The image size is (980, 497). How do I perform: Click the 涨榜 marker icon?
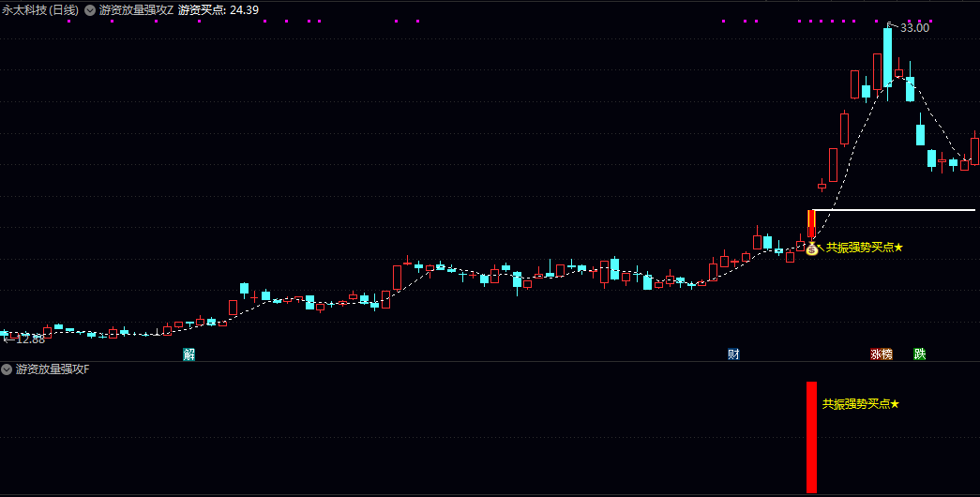click(x=882, y=354)
